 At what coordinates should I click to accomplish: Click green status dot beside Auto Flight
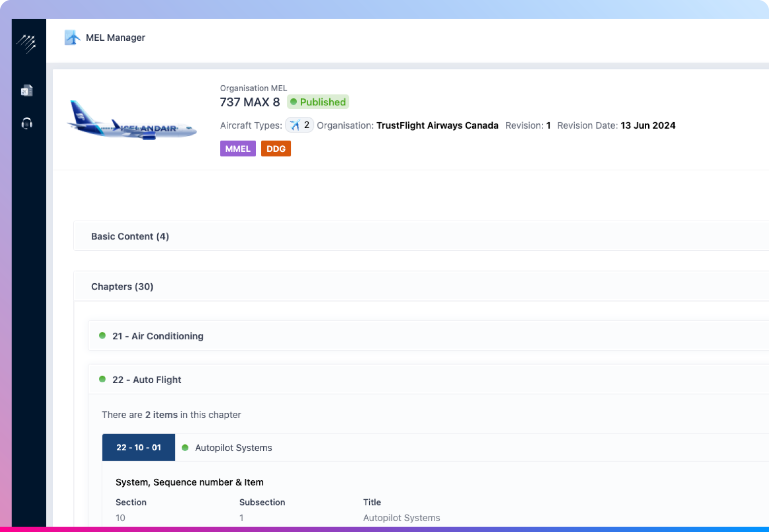(103, 379)
